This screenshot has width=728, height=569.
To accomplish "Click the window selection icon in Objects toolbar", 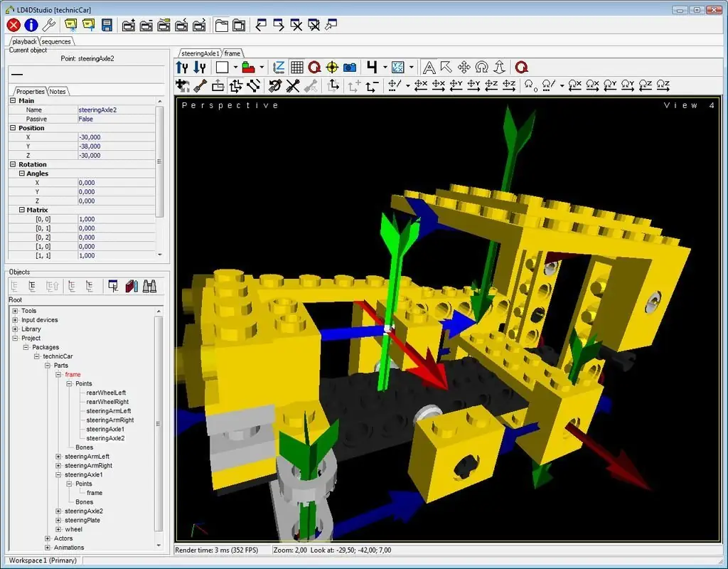I will [113, 286].
